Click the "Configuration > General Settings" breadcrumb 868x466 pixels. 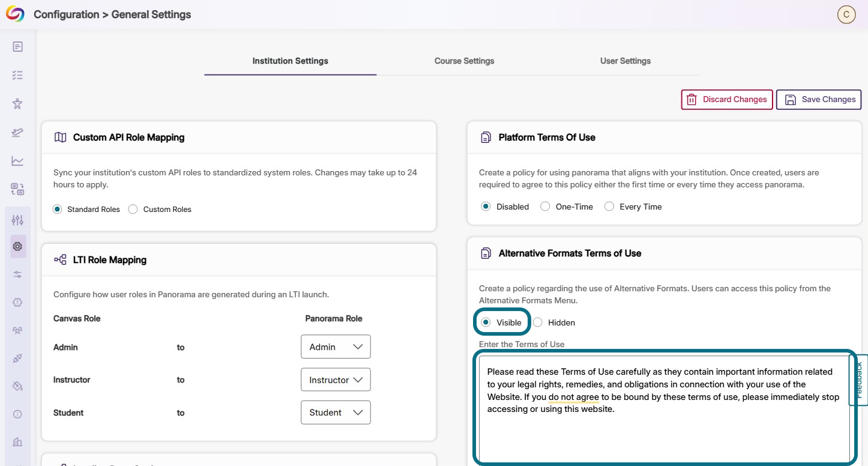pos(112,14)
